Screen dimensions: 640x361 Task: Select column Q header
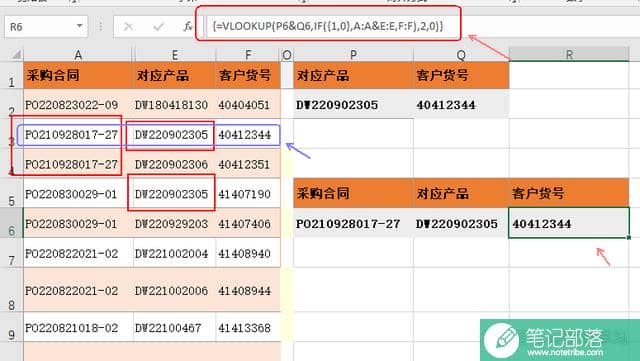461,55
